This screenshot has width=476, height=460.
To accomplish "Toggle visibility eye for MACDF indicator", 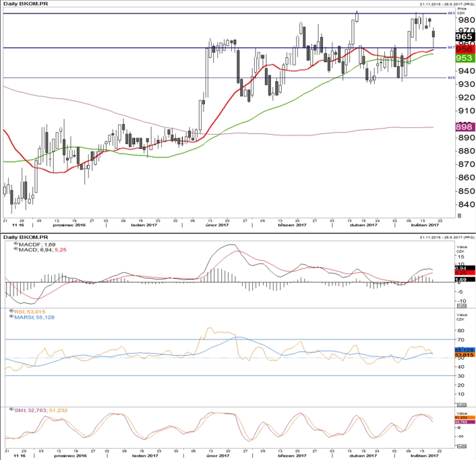I will (16, 244).
